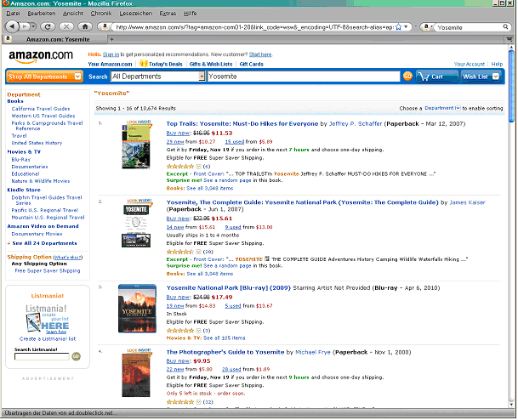This screenshot has height=420, width=518.
Task: Click the Search Listmania input field
Action: coord(42,356)
